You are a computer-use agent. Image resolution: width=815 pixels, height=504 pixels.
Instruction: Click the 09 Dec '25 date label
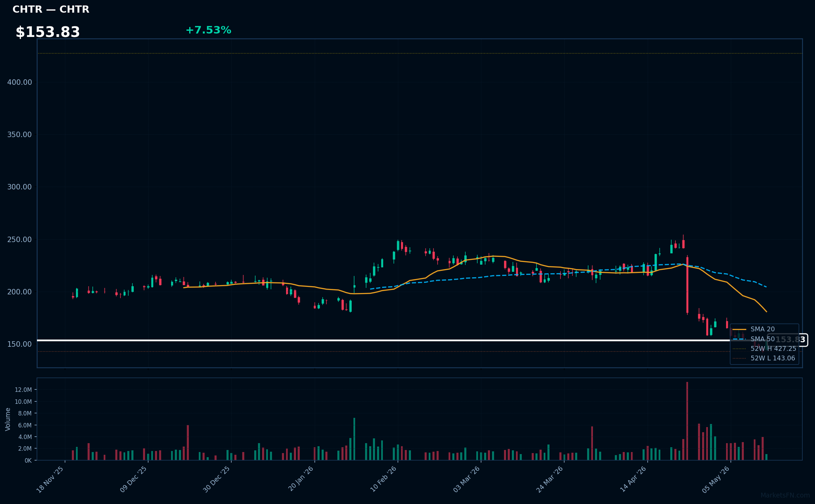133,479
